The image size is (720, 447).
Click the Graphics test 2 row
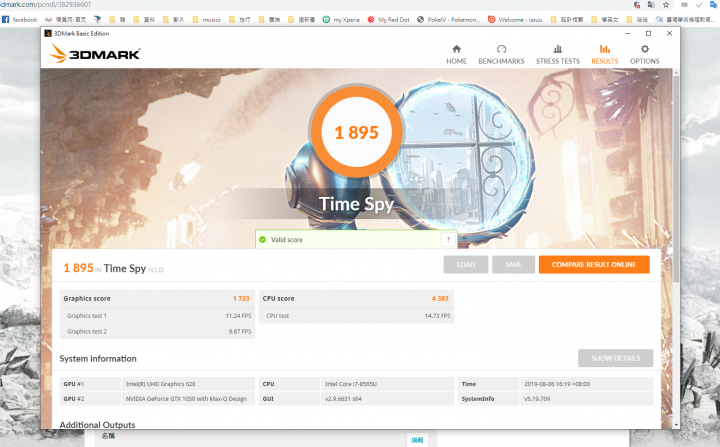[x=157, y=331]
